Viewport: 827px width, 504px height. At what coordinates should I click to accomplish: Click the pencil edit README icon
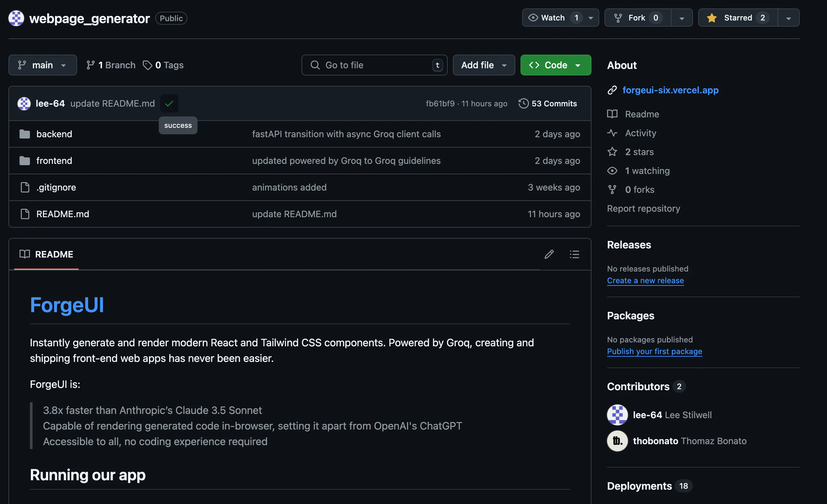[x=549, y=254]
